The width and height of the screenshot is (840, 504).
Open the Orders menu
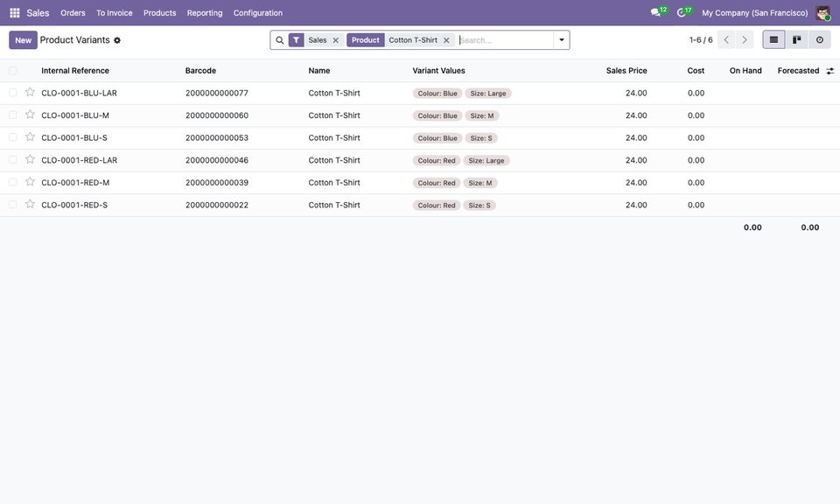[x=73, y=13]
